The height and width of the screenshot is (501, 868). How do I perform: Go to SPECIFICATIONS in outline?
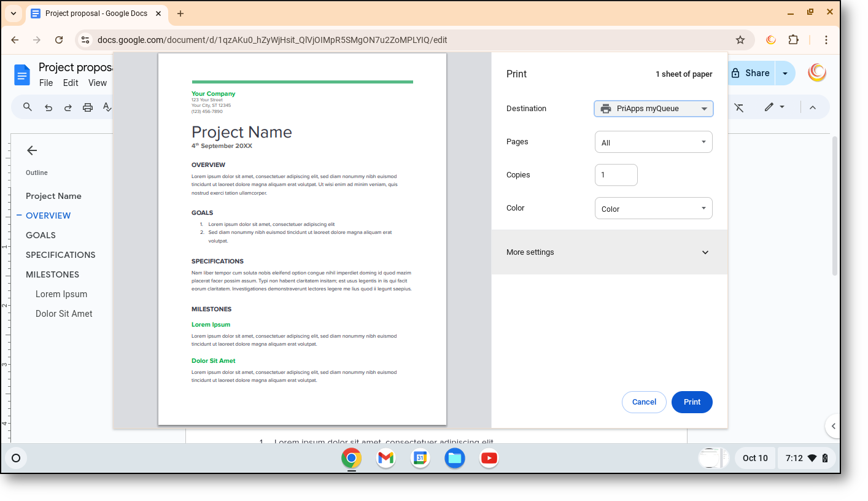pos(61,255)
